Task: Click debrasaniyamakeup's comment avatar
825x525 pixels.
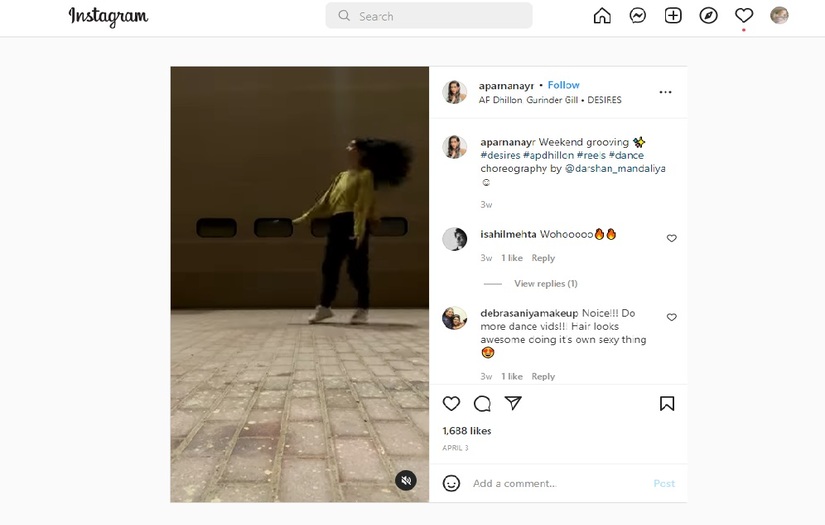Action: point(455,318)
